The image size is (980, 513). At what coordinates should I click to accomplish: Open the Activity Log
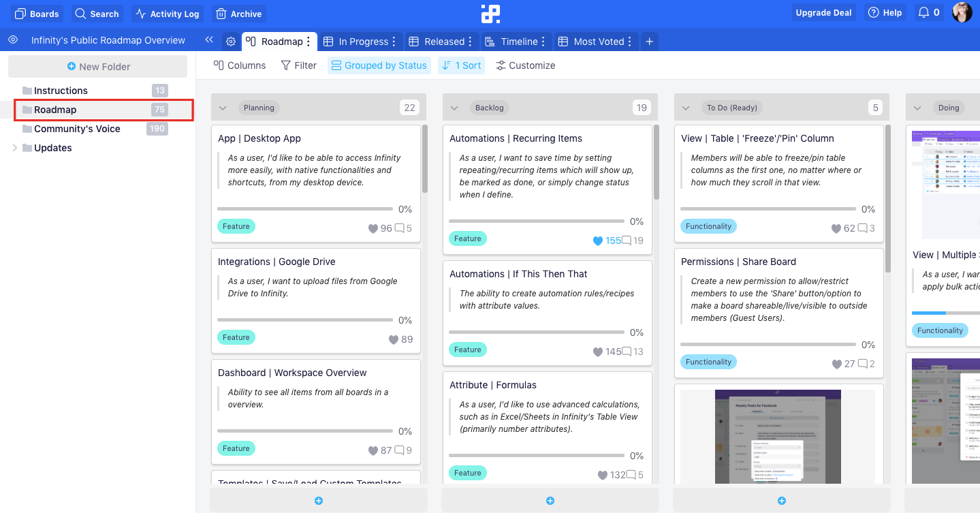168,14
